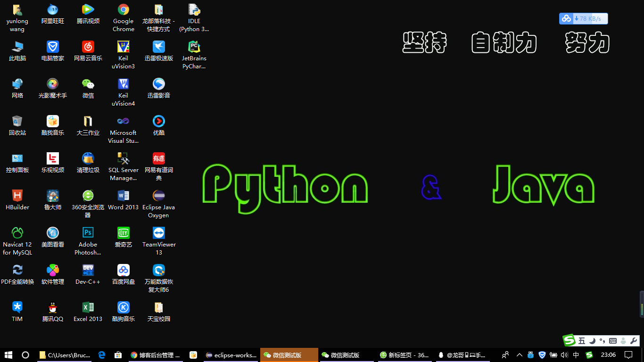Open Microsoft Edge from taskbar
The height and width of the screenshot is (362, 644).
tap(102, 355)
